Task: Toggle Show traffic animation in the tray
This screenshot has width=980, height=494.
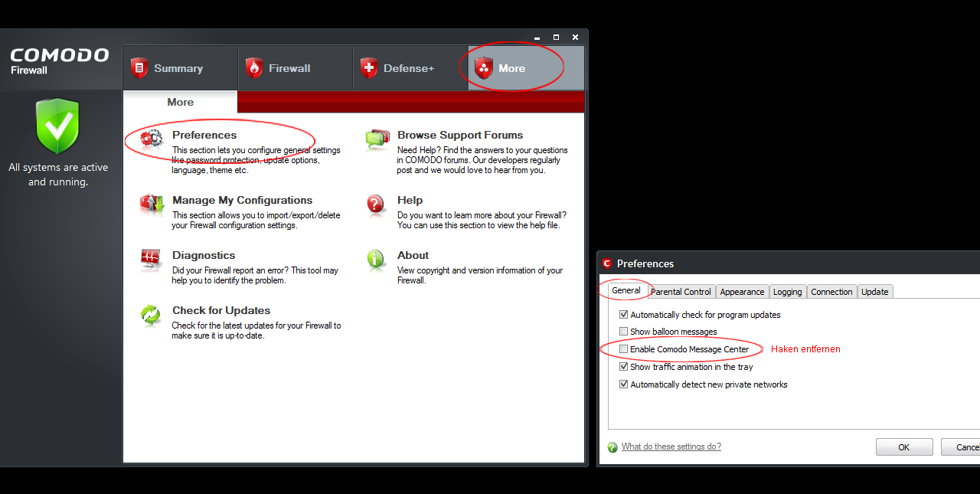Action: click(x=623, y=367)
